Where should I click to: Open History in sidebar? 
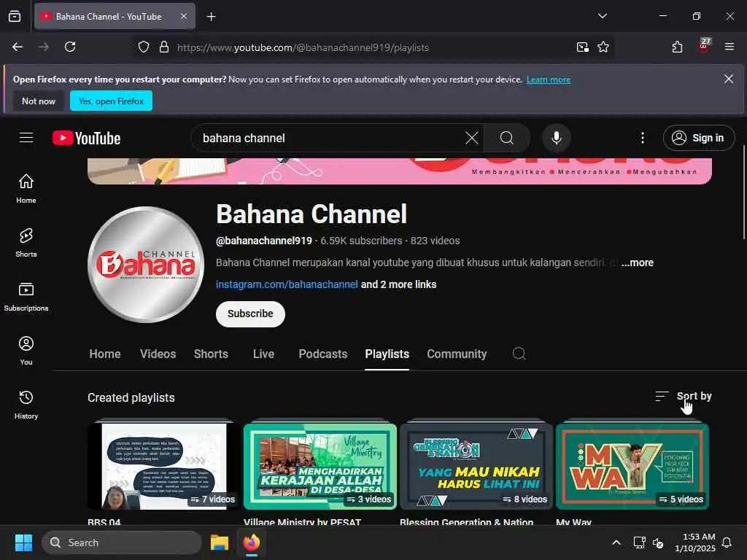tap(26, 404)
